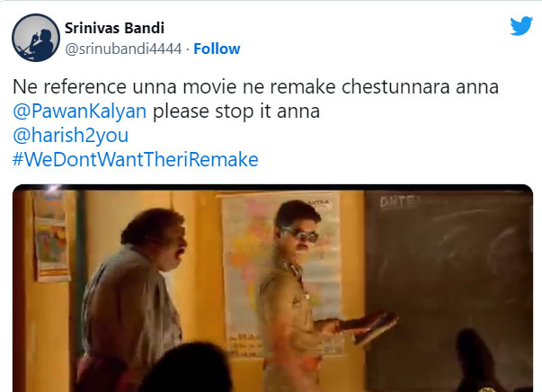Click the Srinivas Bandi display name

[x=114, y=28]
